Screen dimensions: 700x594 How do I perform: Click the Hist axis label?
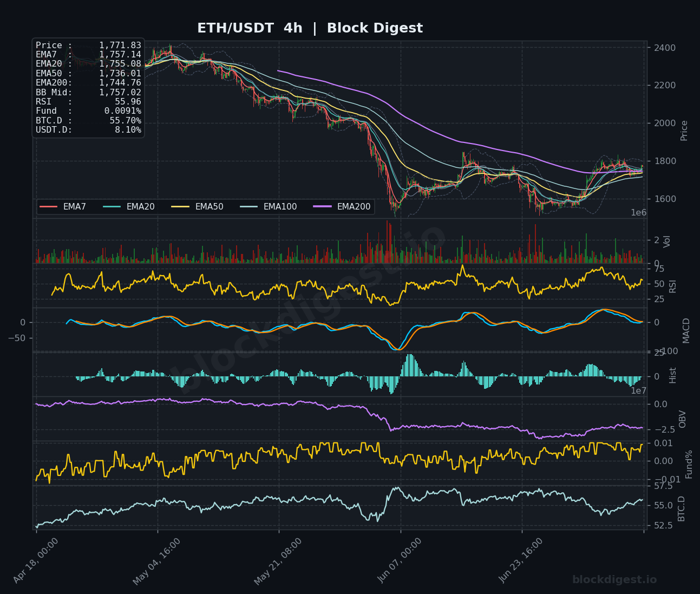point(672,375)
